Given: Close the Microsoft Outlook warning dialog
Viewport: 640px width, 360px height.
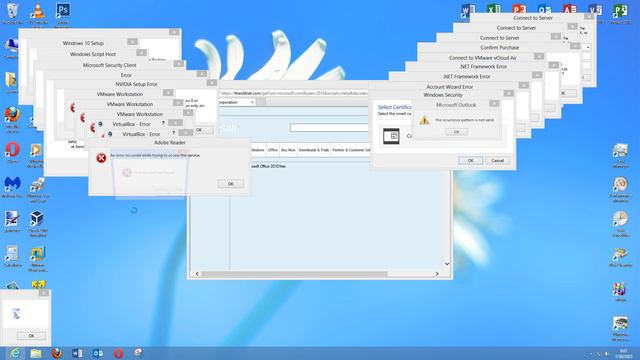Looking at the screenshot, I should (x=494, y=104).
